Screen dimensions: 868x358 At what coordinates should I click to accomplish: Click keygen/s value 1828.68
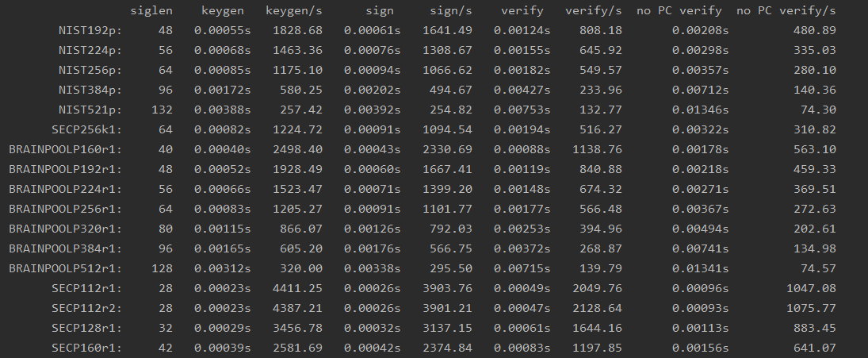coord(298,30)
